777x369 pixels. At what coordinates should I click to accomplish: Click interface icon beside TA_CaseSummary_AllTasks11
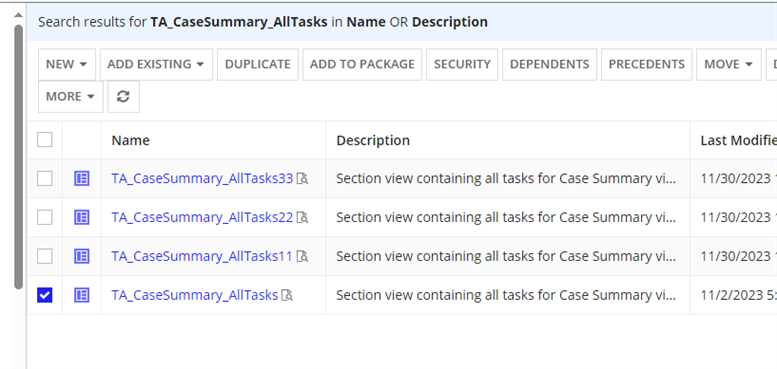pos(82,256)
